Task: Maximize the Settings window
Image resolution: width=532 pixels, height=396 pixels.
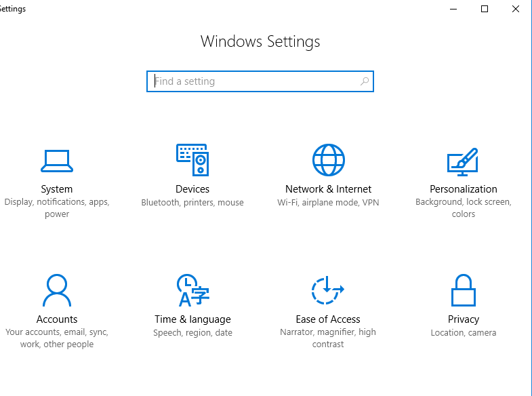Action: 485,9
